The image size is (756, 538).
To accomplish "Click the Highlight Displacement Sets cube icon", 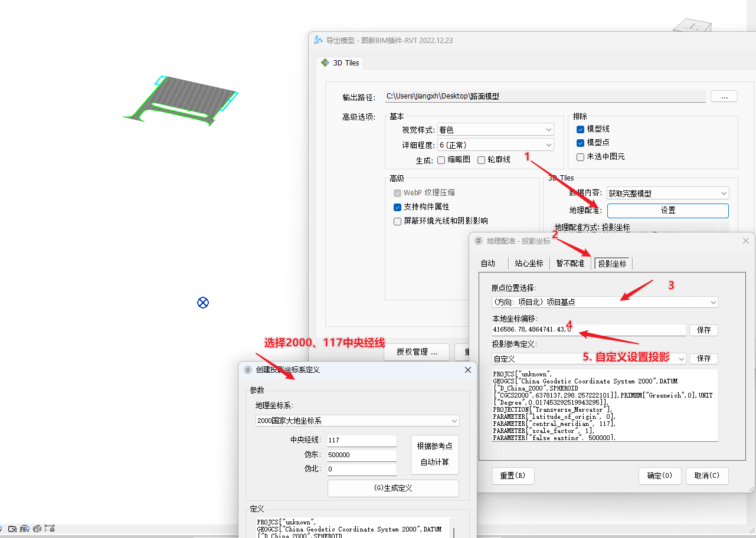I will pyautogui.click(x=37, y=528).
